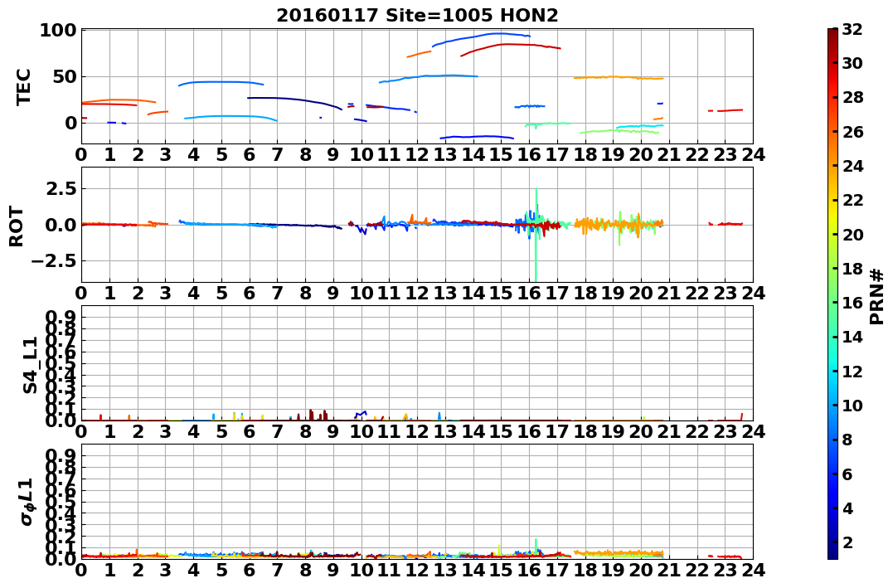Click ROT y-axis tick label −2.5
Image resolution: width=893 pixels, height=588 pixels.
tap(53, 261)
